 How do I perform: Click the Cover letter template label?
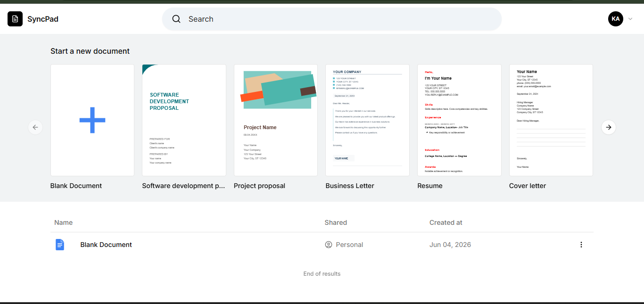tap(528, 186)
